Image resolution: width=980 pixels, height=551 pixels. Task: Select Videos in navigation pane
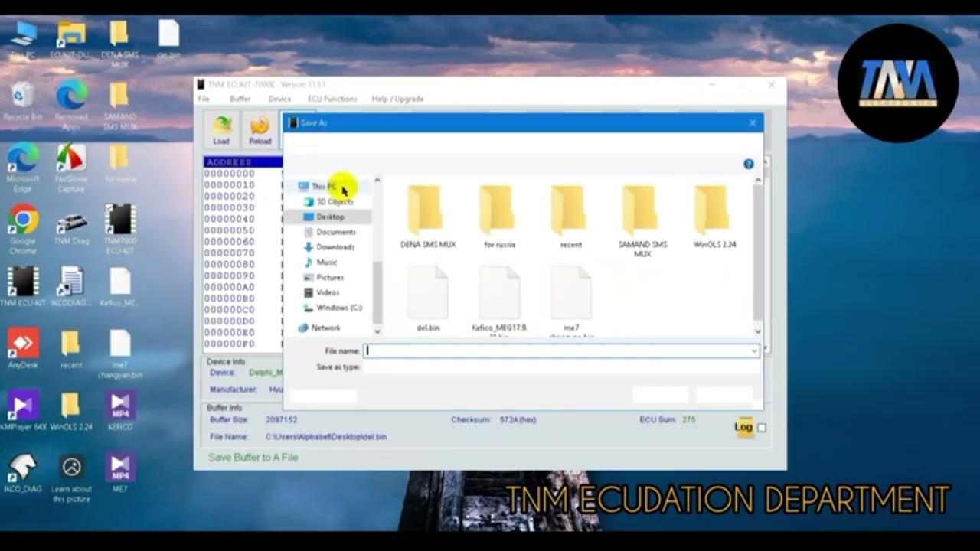(322, 292)
